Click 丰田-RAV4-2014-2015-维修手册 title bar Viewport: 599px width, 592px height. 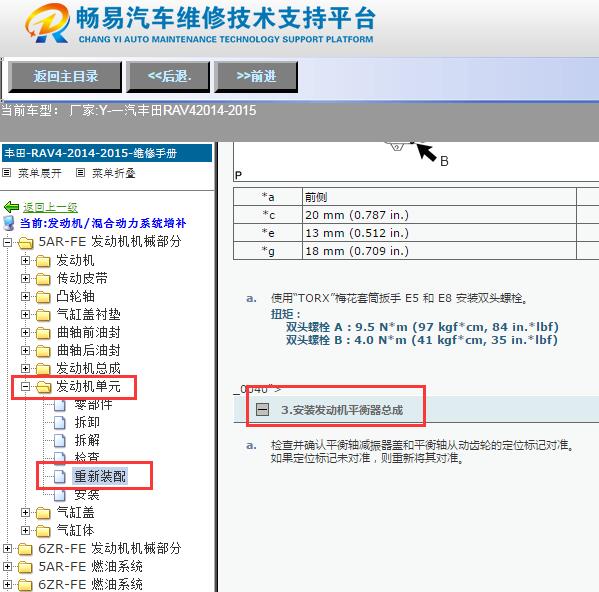pos(107,153)
